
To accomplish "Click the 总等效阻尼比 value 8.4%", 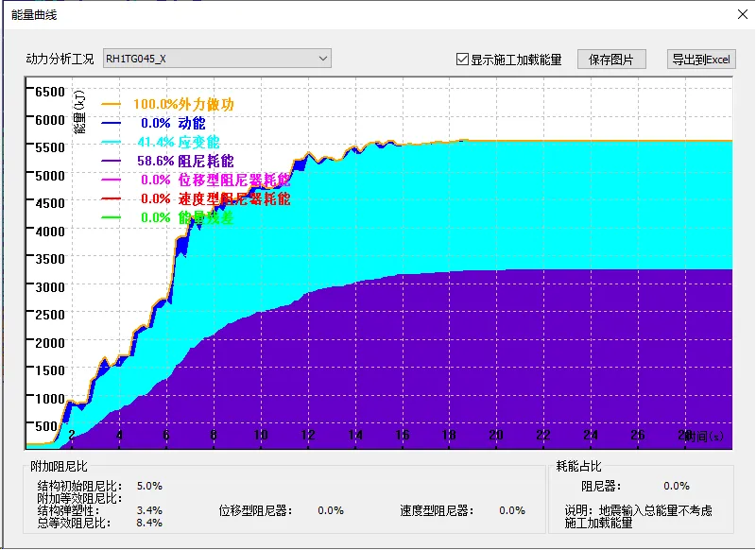I will tap(149, 523).
